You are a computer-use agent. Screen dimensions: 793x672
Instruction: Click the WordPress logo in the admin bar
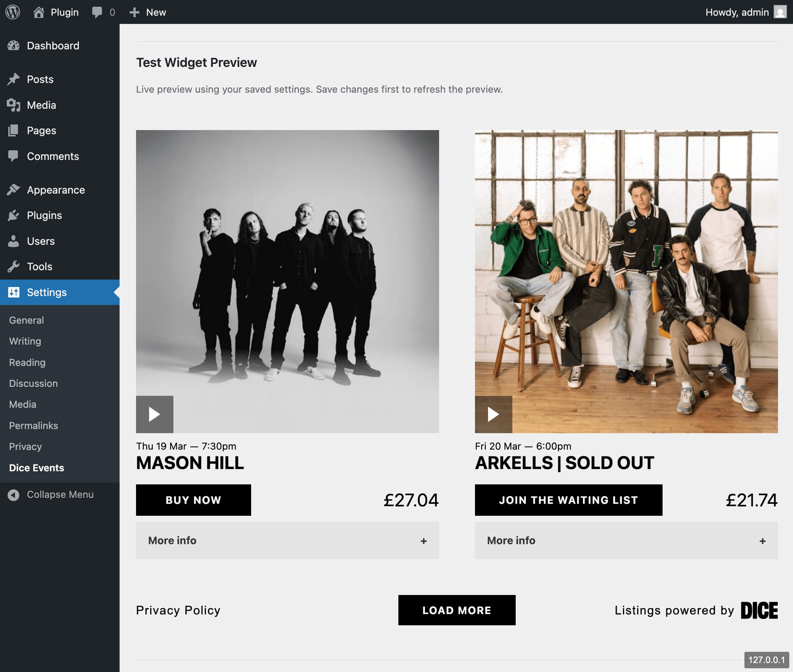click(x=13, y=12)
